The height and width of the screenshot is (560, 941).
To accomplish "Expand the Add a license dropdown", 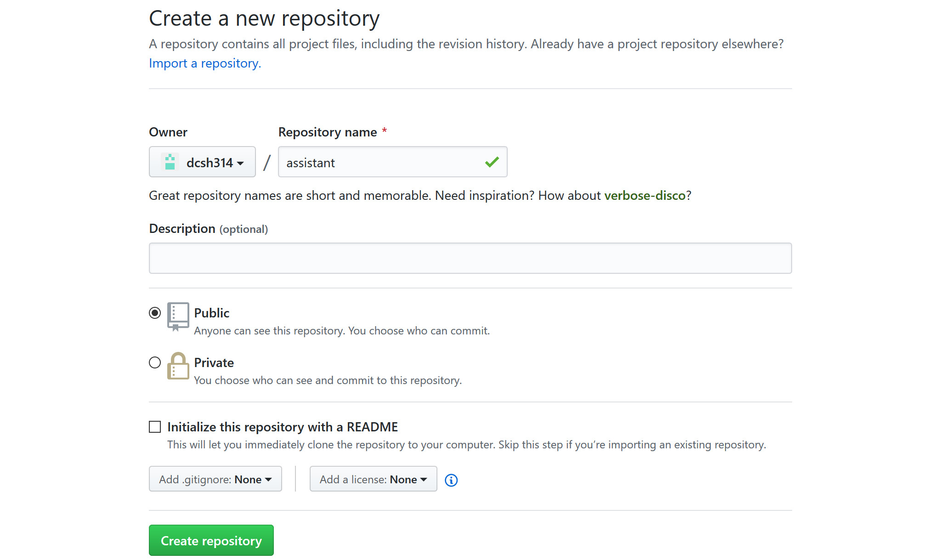I will pyautogui.click(x=373, y=479).
